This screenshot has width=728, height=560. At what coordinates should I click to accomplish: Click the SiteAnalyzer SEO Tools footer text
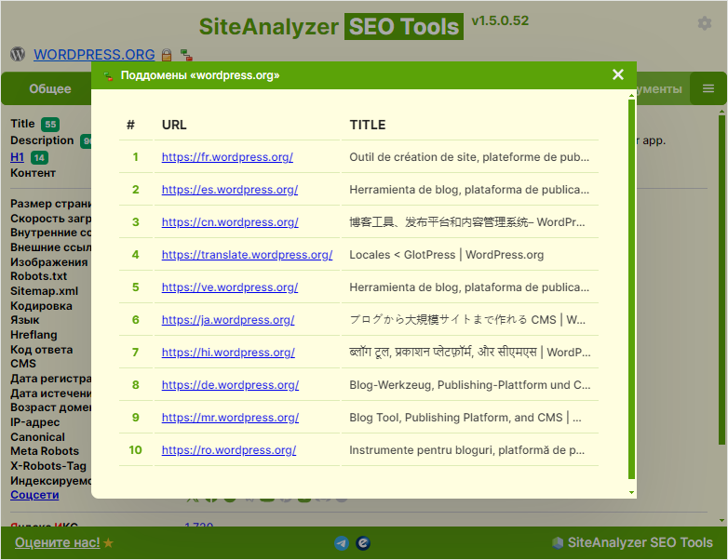pos(640,542)
